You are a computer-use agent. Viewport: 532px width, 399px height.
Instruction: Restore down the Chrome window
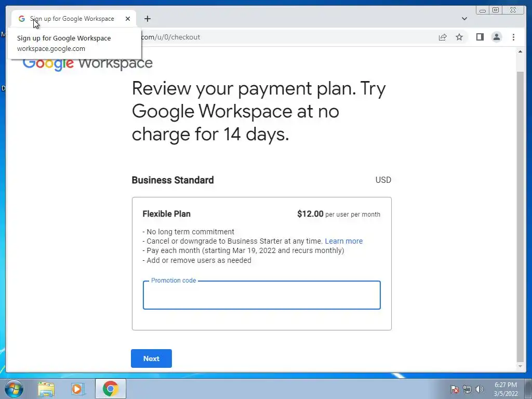point(495,10)
